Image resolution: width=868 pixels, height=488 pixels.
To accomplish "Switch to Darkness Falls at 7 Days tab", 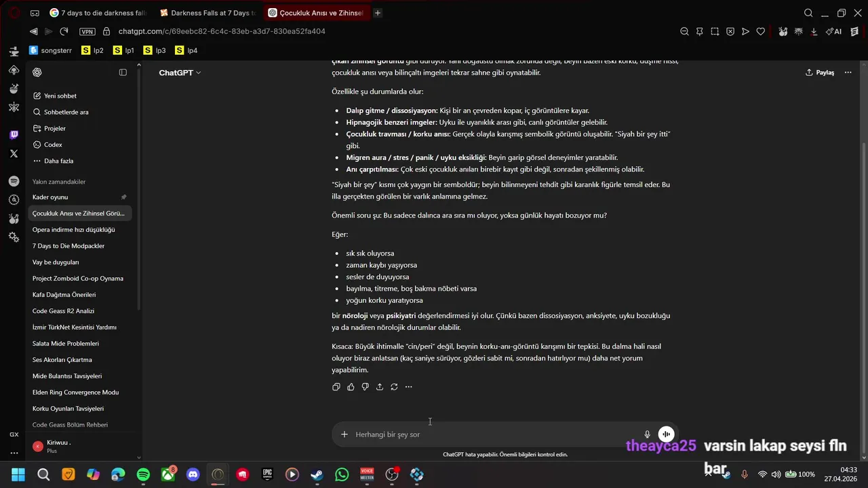I will click(208, 13).
